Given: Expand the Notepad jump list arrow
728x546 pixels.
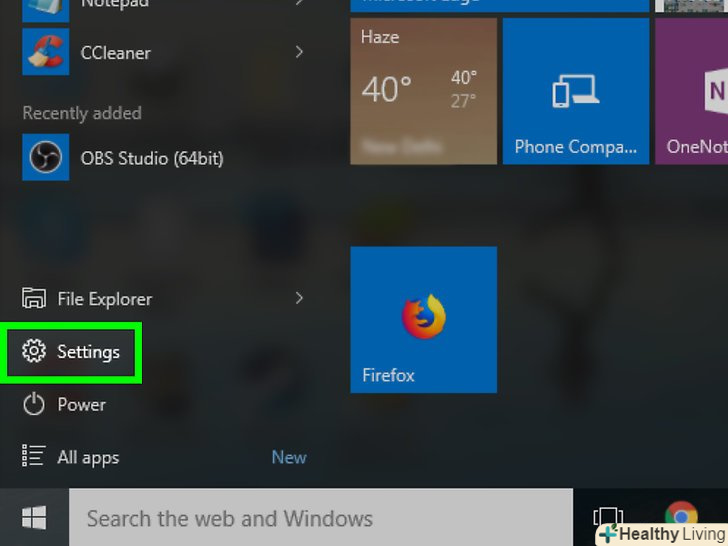Looking at the screenshot, I should [299, 3].
